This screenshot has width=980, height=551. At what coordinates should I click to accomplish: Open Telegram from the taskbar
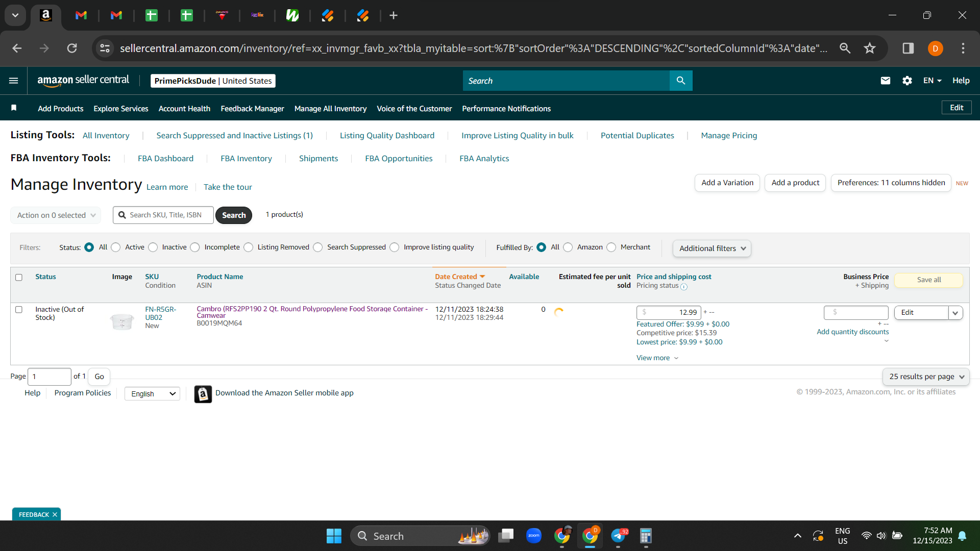tap(618, 536)
